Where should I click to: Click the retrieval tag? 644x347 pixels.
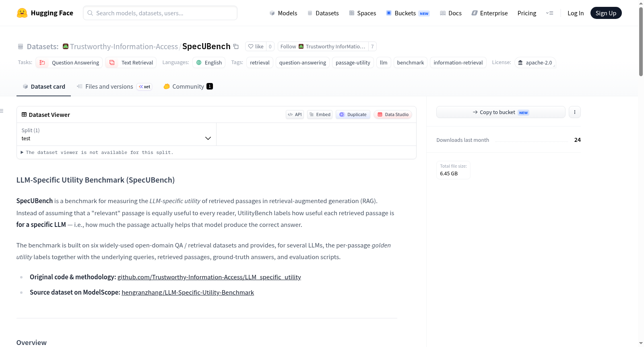(x=260, y=62)
